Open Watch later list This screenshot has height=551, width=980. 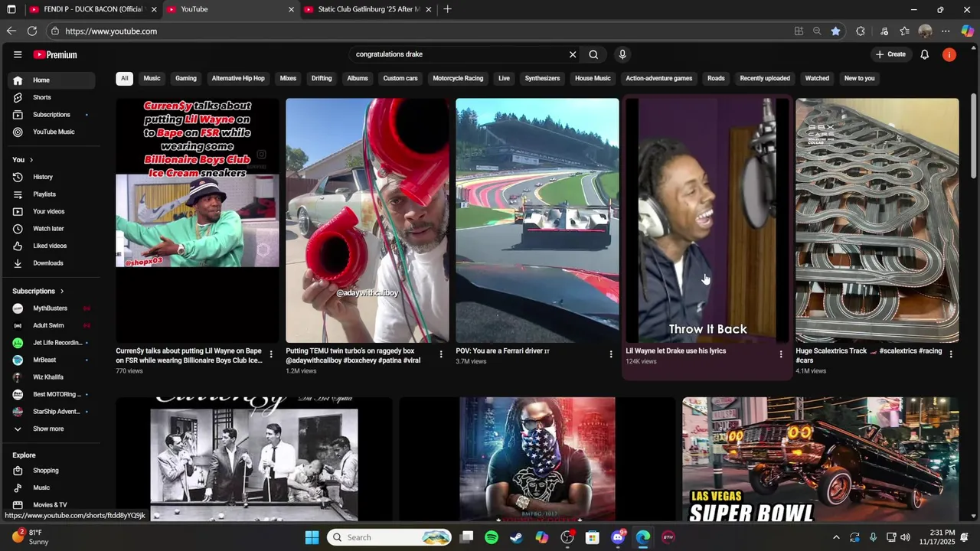click(50, 229)
